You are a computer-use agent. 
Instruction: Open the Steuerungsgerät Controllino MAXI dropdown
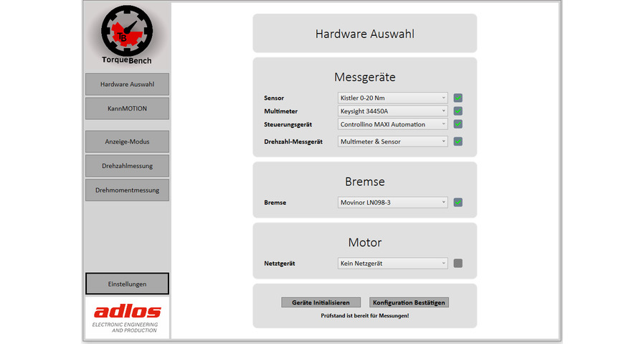pyautogui.click(x=392, y=124)
